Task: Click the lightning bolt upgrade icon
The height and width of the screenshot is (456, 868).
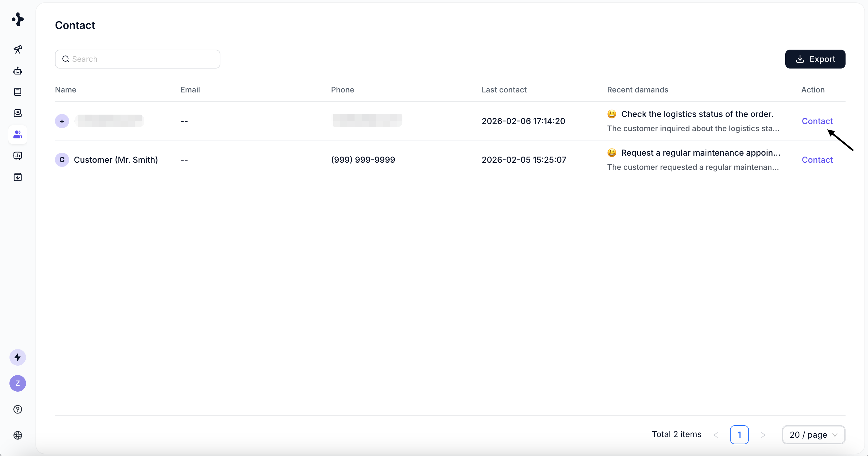Action: point(17,357)
